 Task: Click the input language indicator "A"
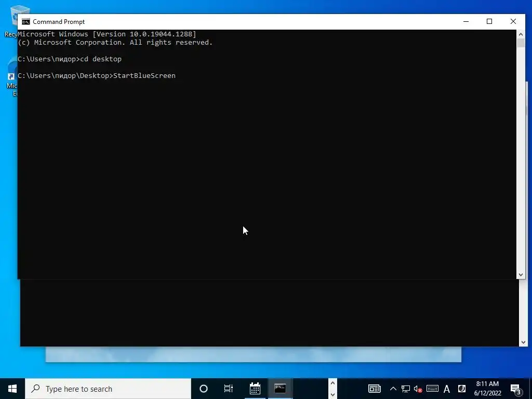pyautogui.click(x=446, y=389)
